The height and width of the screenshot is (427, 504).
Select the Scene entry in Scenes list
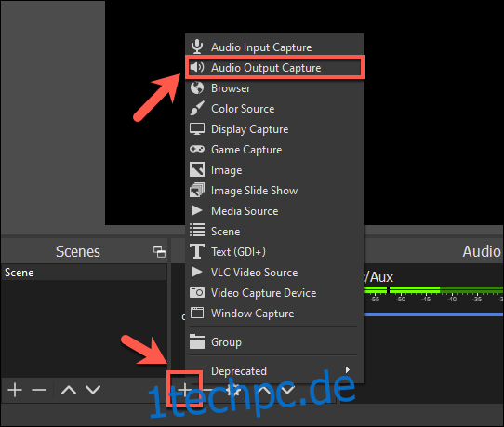[x=84, y=273]
